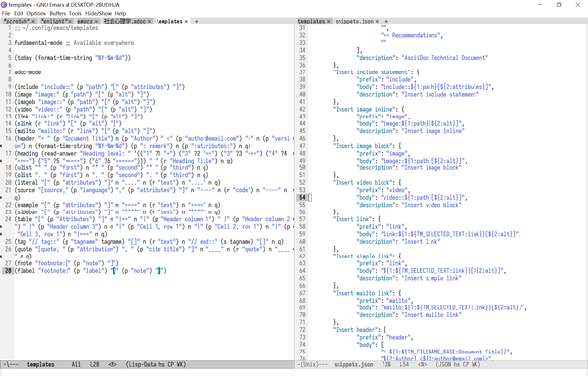The image size is (588, 376).
Task: Click "Insert link" key in JSON
Action: point(352,219)
